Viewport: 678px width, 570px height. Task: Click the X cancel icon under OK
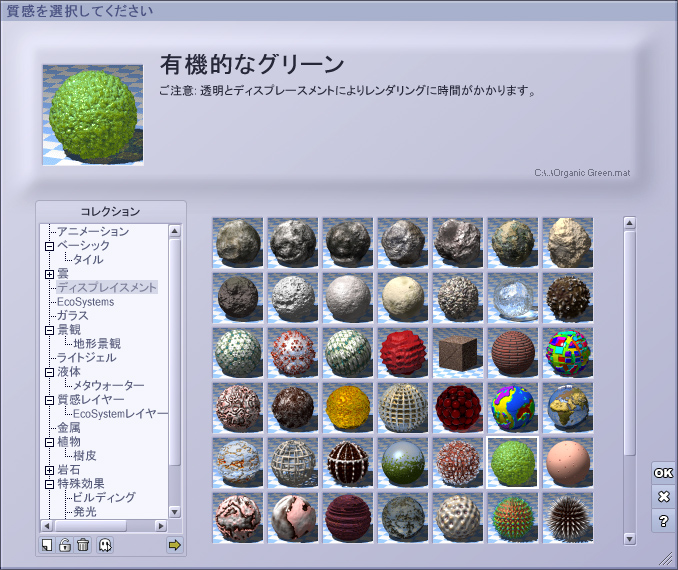(x=663, y=497)
